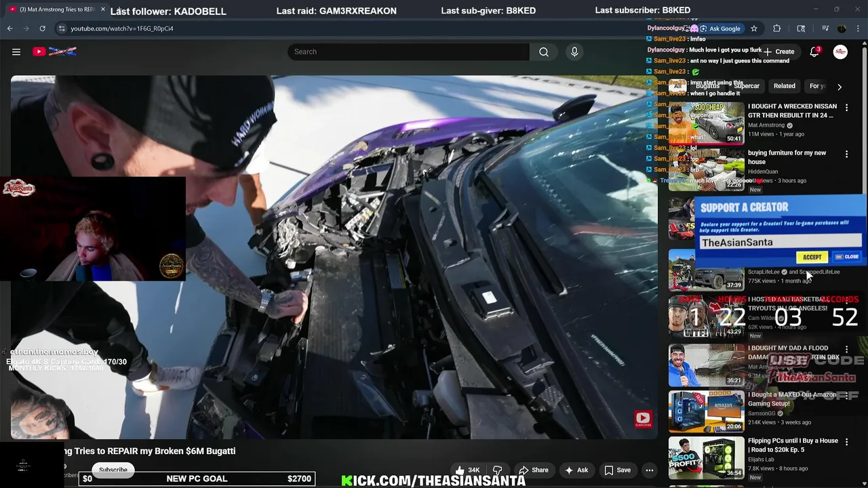Click the red subscribe watermark in video corner

click(643, 420)
